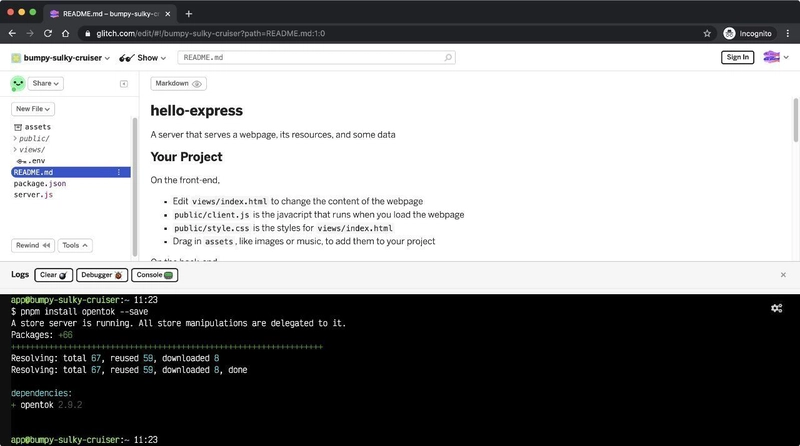Expand the Tools menu

(x=75, y=245)
